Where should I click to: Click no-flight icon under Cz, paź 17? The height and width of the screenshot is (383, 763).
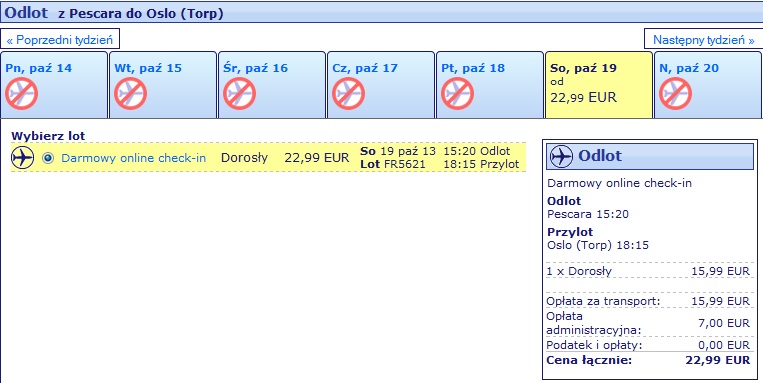click(x=348, y=93)
